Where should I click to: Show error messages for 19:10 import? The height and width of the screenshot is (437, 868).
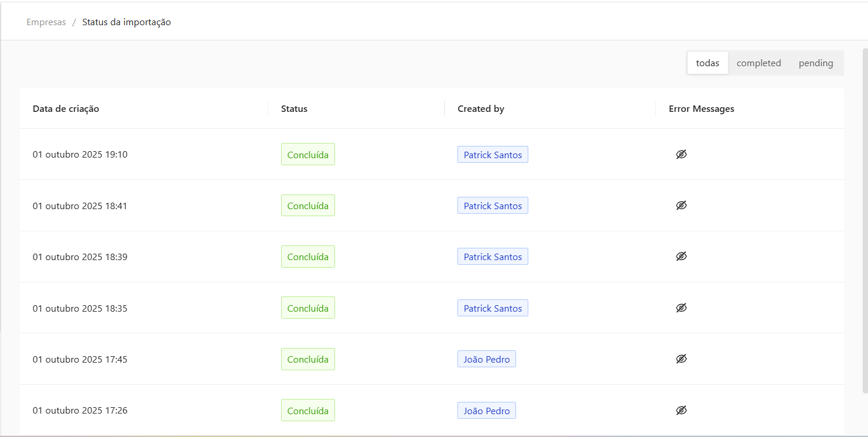coord(681,155)
